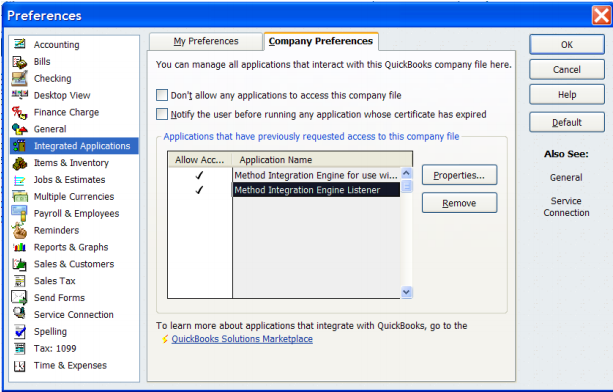Image resolution: width=613 pixels, height=392 pixels.
Task: Click application list scroll down arrow
Action: tap(407, 292)
